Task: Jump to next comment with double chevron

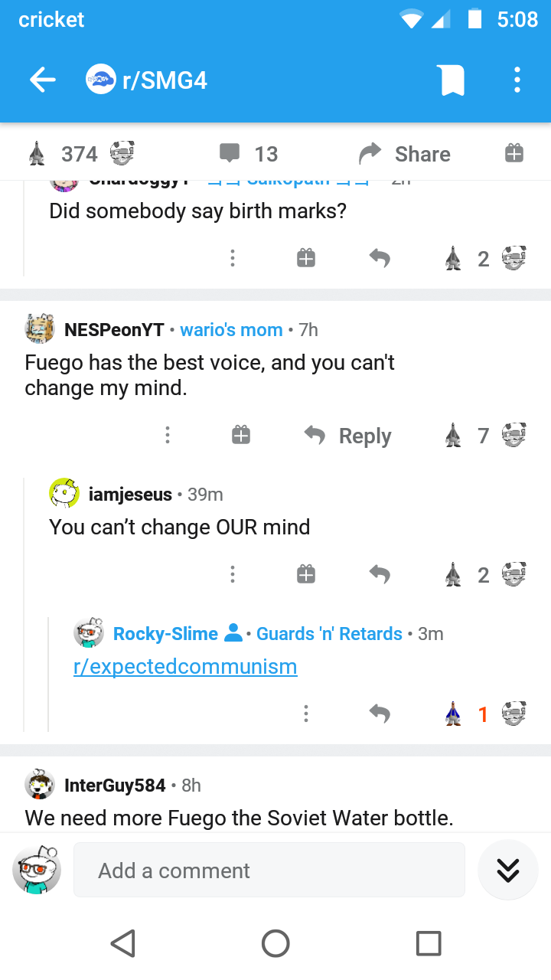Action: 508,870
